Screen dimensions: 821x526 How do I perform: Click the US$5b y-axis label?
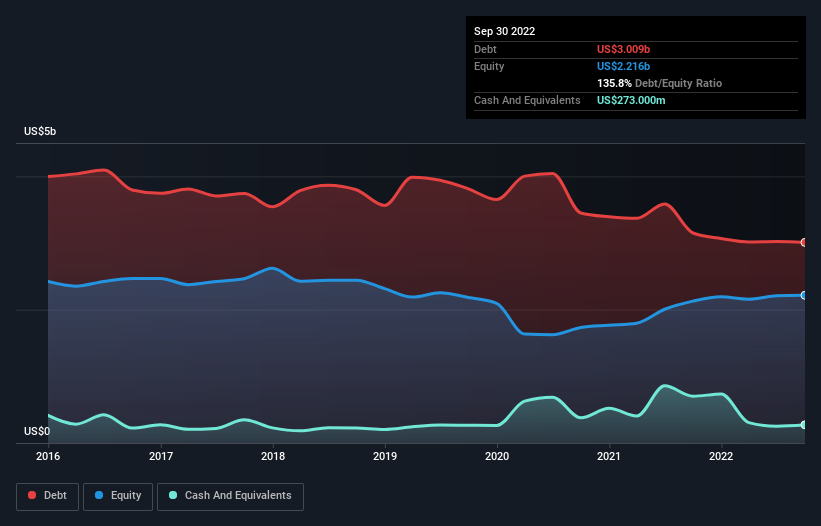click(40, 131)
